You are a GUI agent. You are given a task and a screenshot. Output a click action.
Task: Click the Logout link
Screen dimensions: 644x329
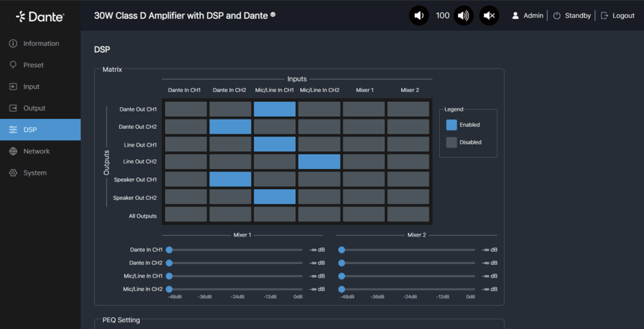[x=623, y=16]
